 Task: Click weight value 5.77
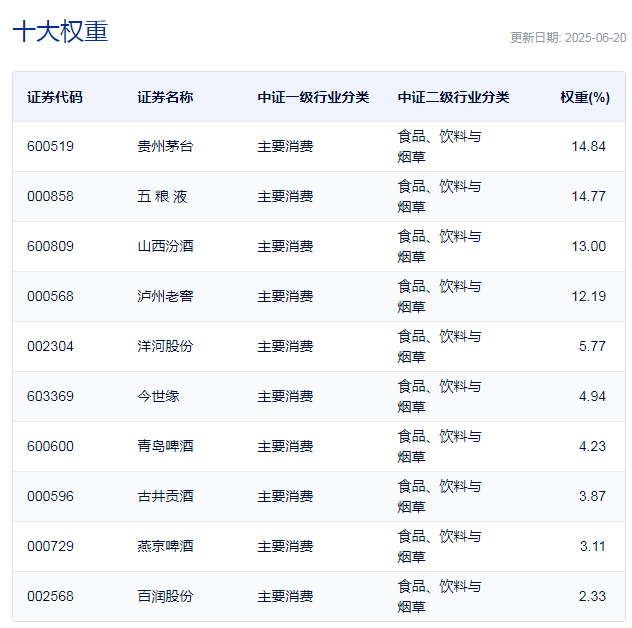pos(592,346)
